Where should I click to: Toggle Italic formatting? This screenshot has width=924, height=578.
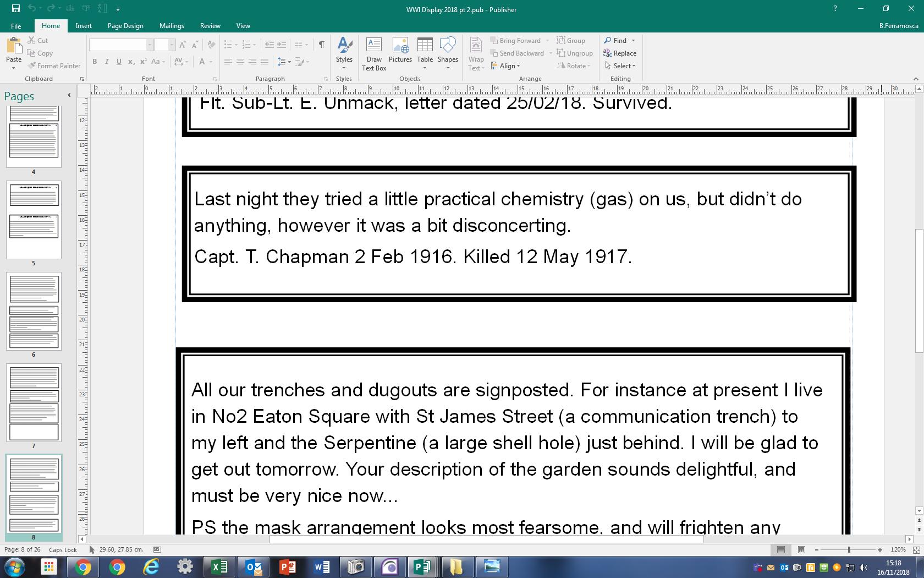[107, 62]
